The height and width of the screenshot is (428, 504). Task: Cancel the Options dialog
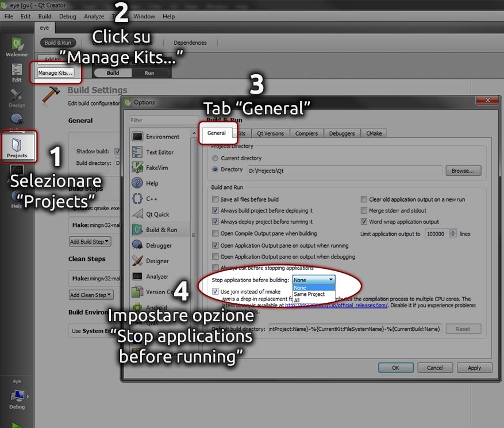[435, 368]
